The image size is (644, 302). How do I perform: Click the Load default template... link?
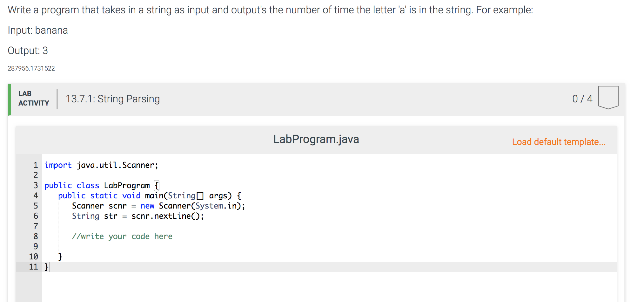[559, 142]
